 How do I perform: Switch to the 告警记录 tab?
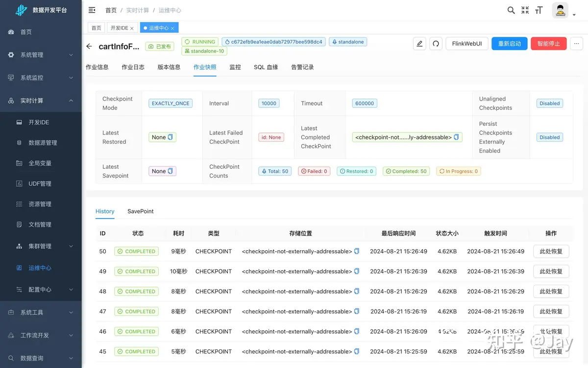coord(302,67)
